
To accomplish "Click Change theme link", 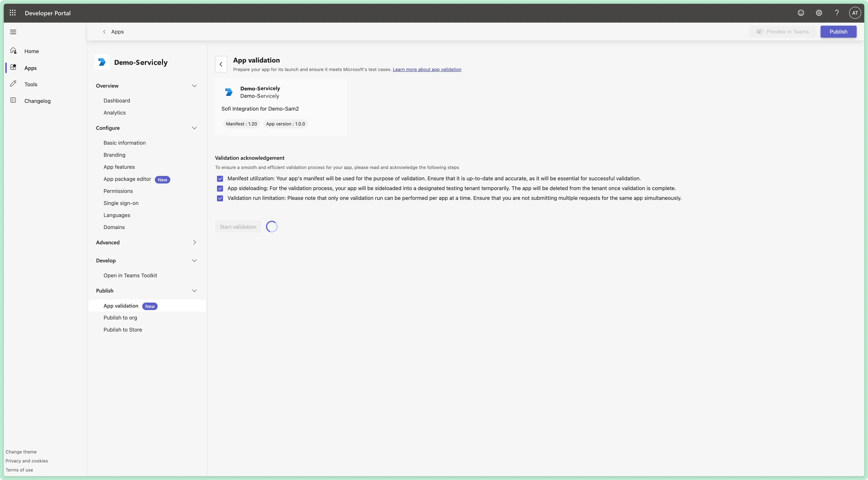I will tap(21, 452).
